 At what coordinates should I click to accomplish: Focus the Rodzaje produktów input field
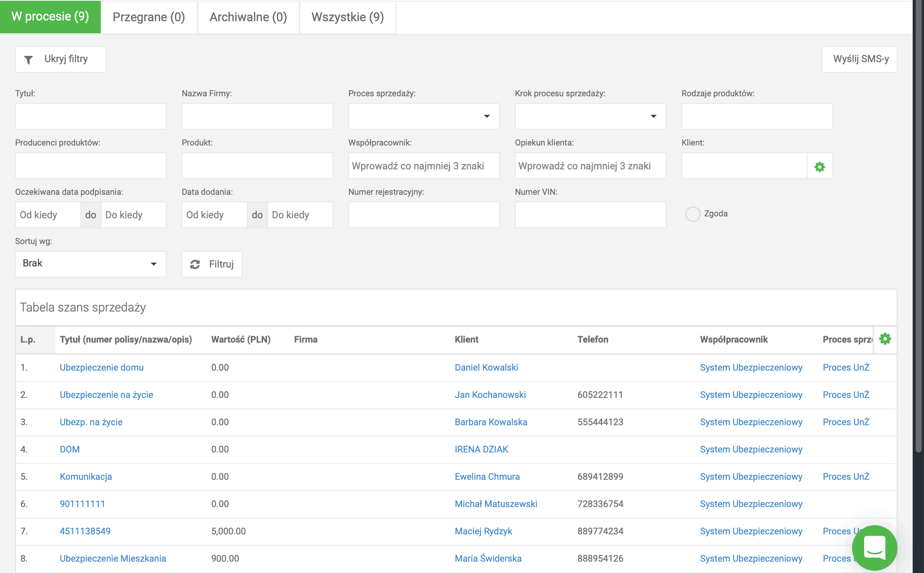[x=757, y=116]
